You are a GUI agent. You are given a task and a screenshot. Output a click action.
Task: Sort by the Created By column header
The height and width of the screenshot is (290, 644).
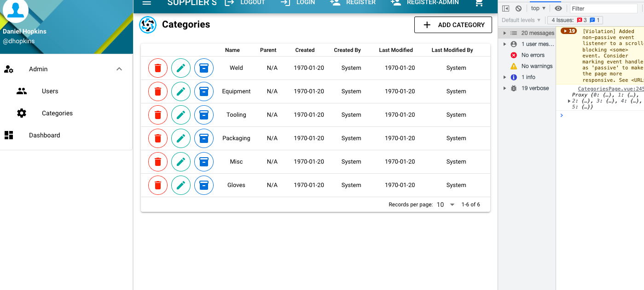click(x=347, y=50)
